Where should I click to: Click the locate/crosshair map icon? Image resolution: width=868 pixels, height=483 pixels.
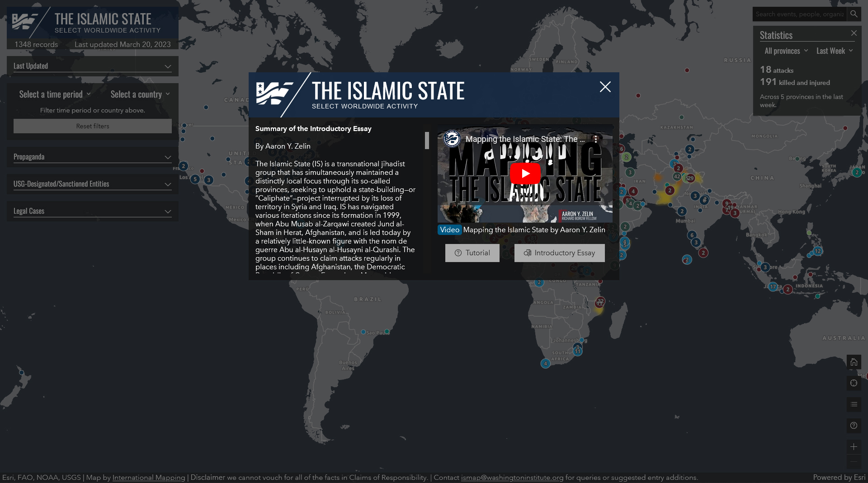(x=854, y=383)
